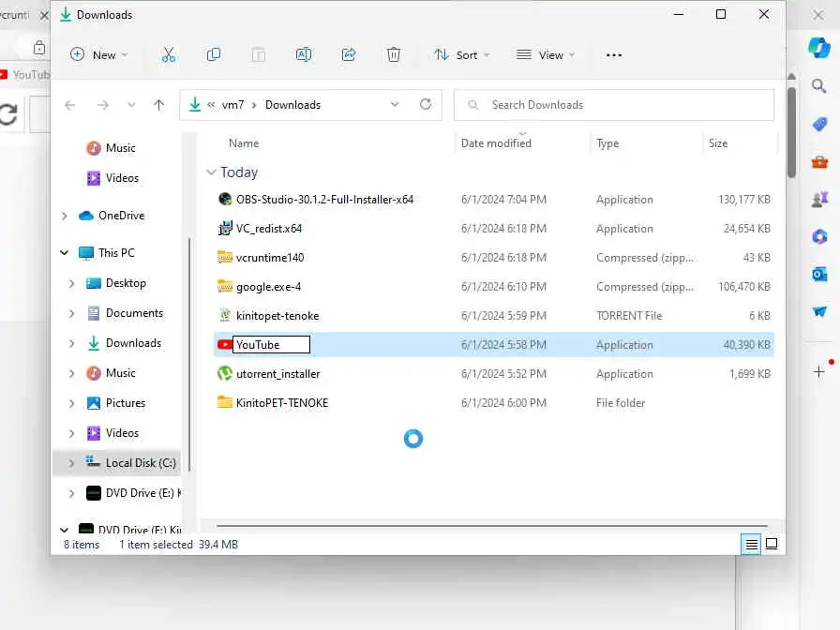Click the Copy icon in toolbar
The width and height of the screenshot is (840, 630).
click(x=213, y=54)
